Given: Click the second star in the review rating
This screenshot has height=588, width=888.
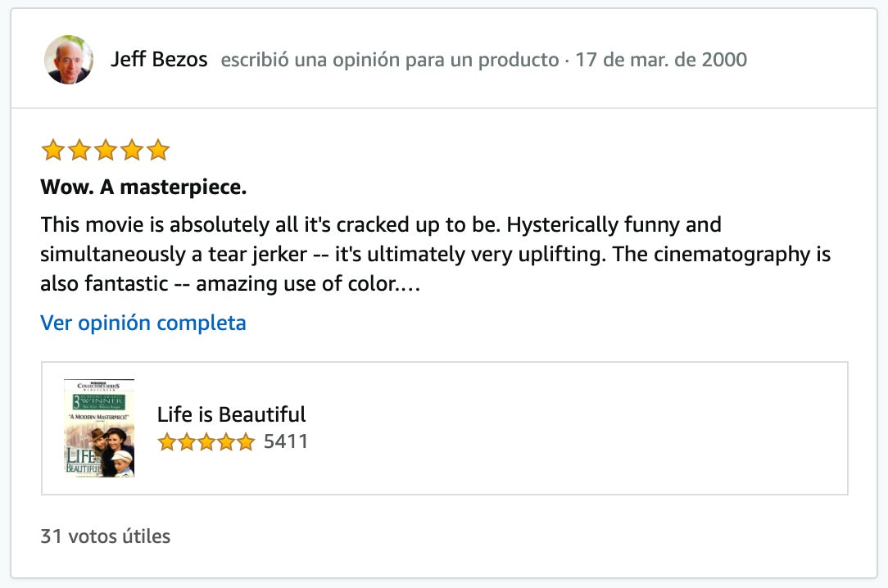Looking at the screenshot, I should point(79,150).
